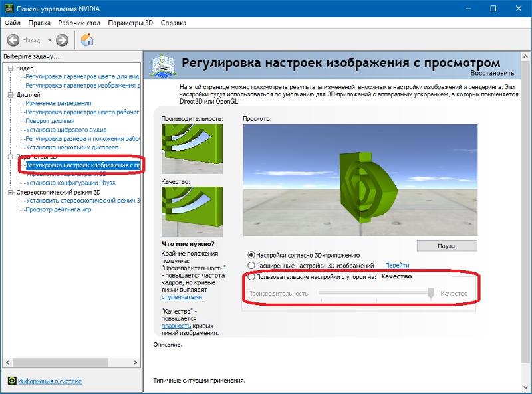Open the Рабочий стол menu
This screenshot has height=394, width=532.
pos(79,23)
